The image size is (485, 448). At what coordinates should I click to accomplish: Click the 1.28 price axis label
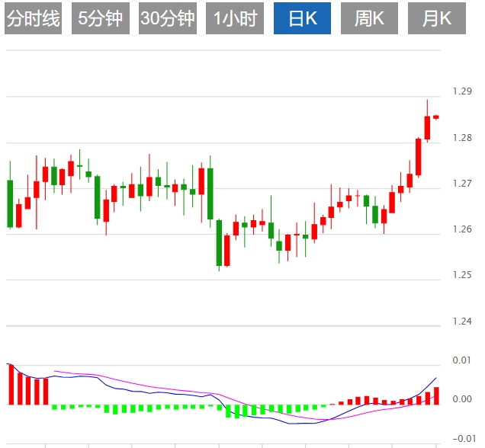[x=462, y=137]
